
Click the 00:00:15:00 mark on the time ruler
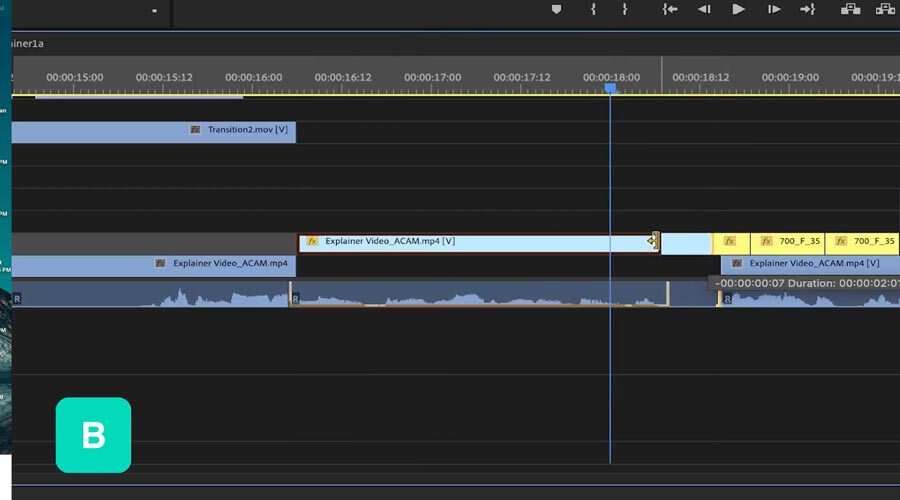coord(75,77)
